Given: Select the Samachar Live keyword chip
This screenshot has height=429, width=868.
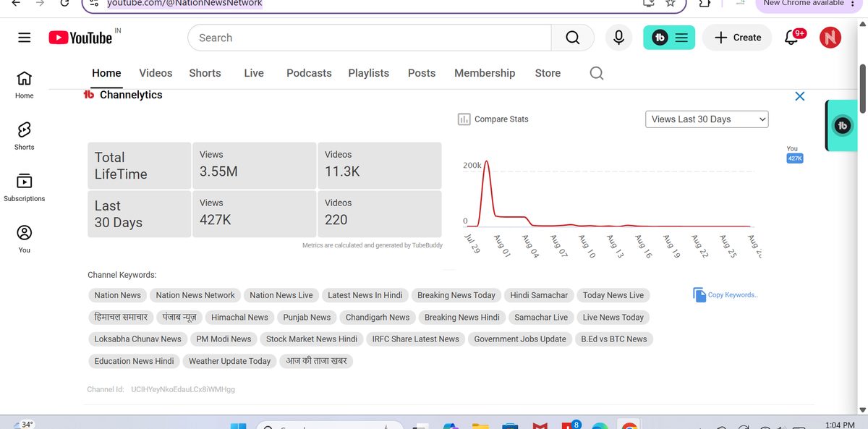Looking at the screenshot, I should click(541, 317).
